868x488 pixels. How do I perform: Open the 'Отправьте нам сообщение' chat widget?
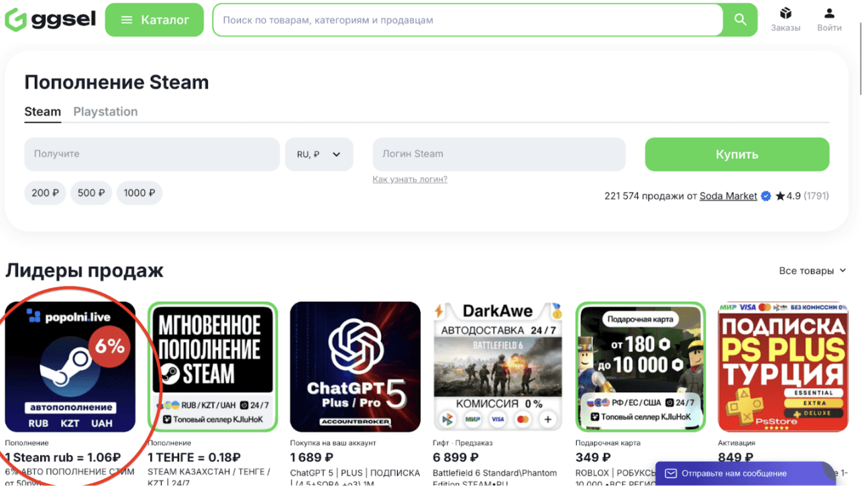[x=744, y=474]
